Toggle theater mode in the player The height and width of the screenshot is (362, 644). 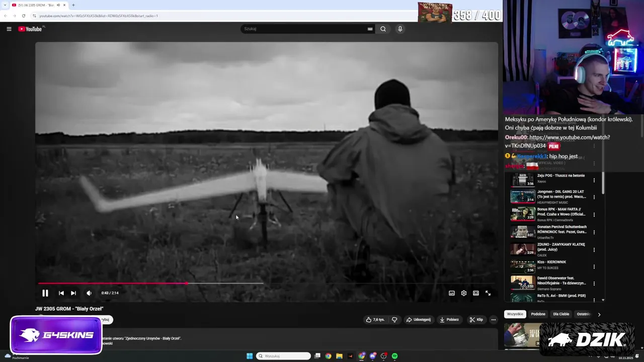tap(476, 293)
